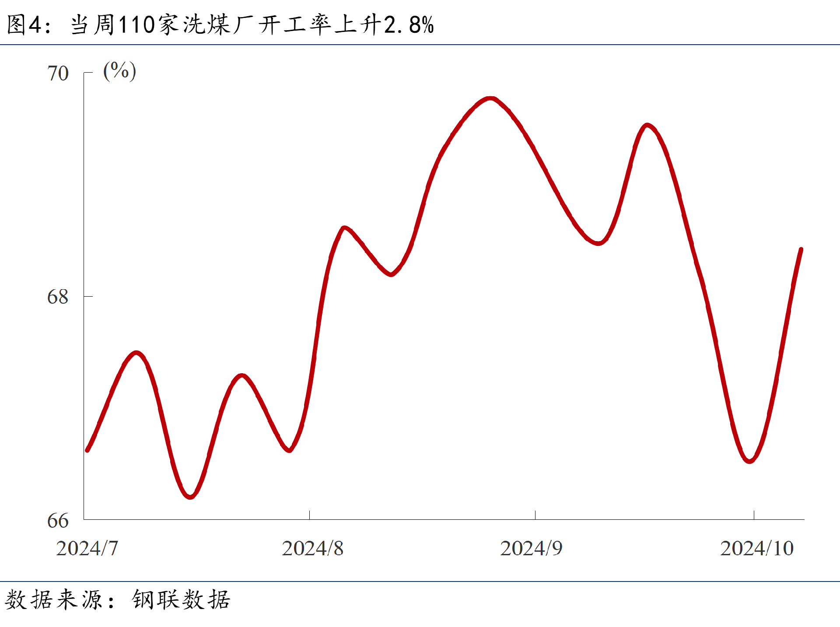Click the highest peak of red line
840x627 pixels.
coord(491,99)
